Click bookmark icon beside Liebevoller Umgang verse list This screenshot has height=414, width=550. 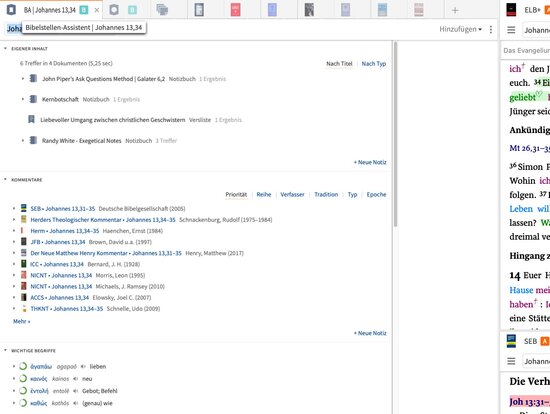point(31,120)
